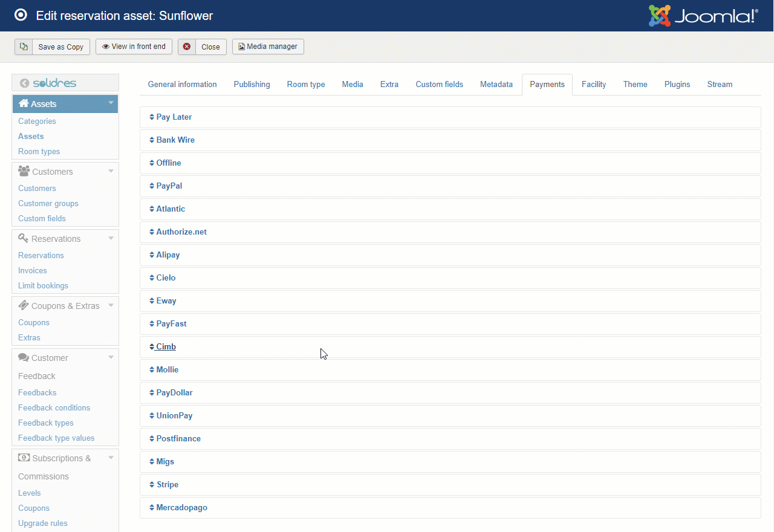Go to the General information tab
Image resolution: width=774 pixels, height=532 pixels.
182,84
